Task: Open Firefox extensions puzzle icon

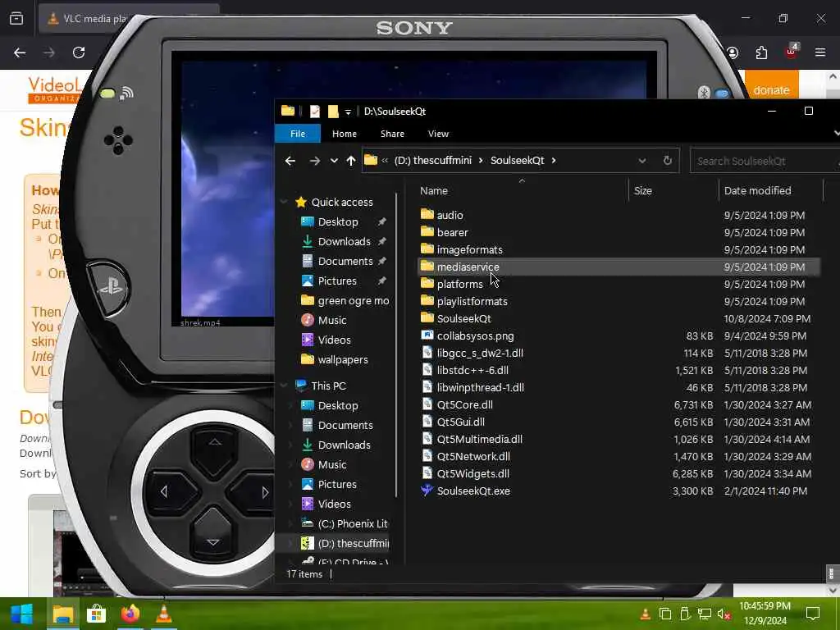Action: tap(761, 52)
